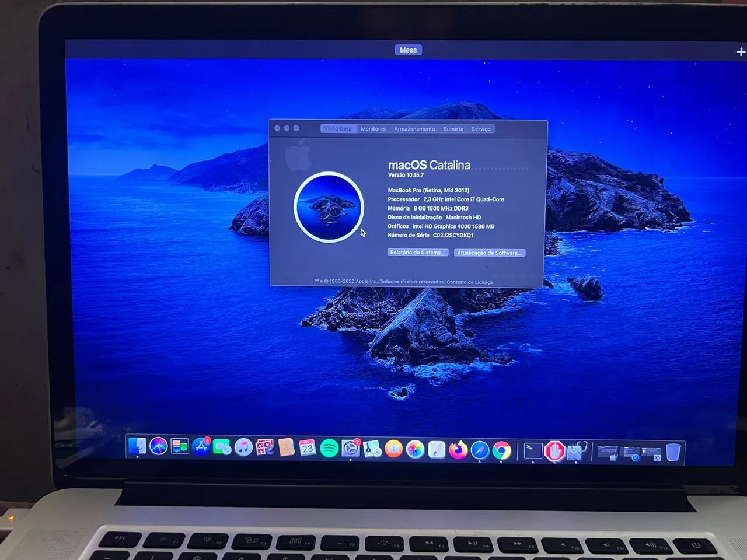Select the Mesa desktop space
The width and height of the screenshot is (747, 560).
[408, 50]
